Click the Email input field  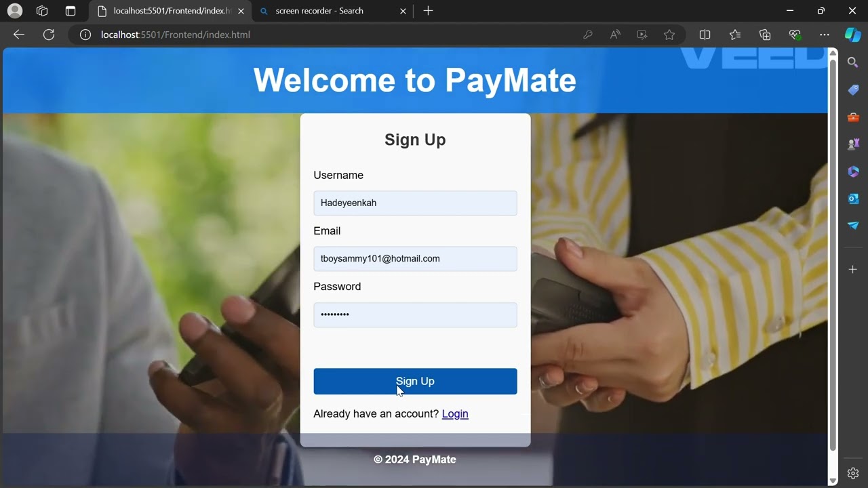coord(415,259)
